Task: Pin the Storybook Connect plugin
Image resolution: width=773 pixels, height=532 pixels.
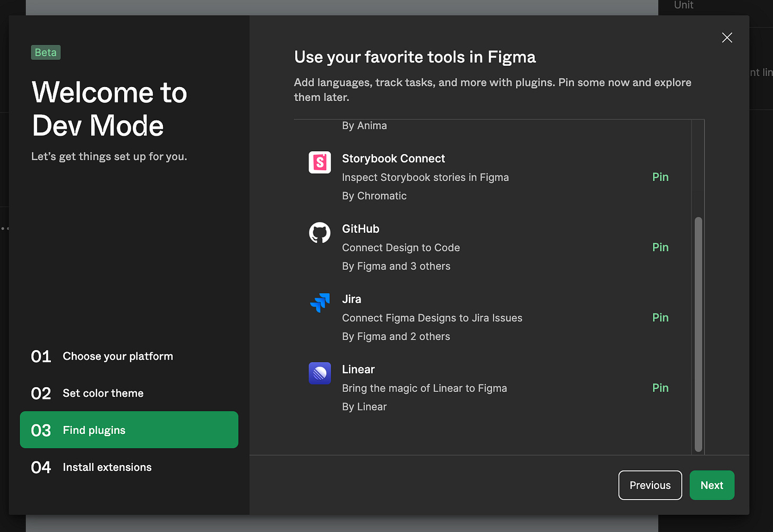Action: 660,177
